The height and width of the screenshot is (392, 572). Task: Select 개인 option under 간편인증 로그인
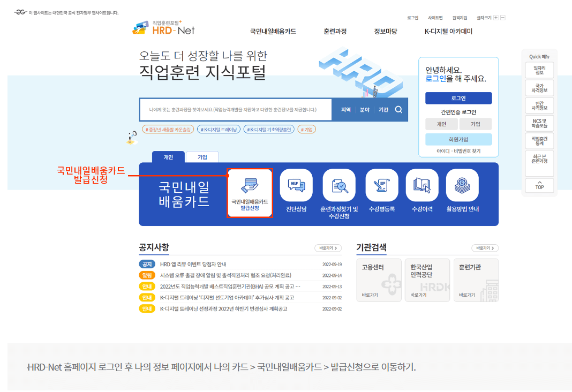click(x=441, y=124)
